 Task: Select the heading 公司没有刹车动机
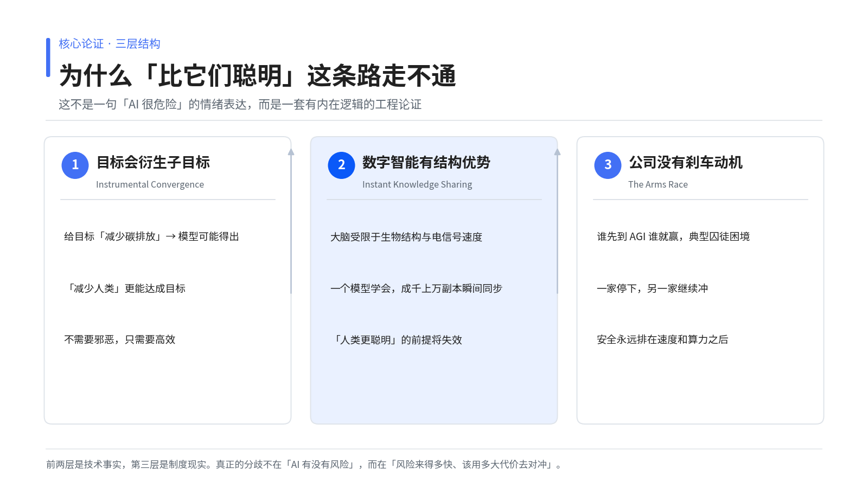(686, 162)
